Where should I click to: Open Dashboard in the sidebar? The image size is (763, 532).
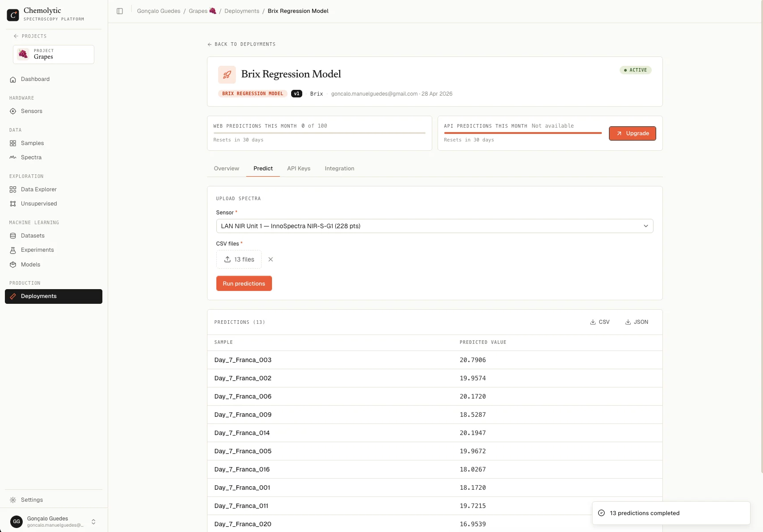click(53, 79)
